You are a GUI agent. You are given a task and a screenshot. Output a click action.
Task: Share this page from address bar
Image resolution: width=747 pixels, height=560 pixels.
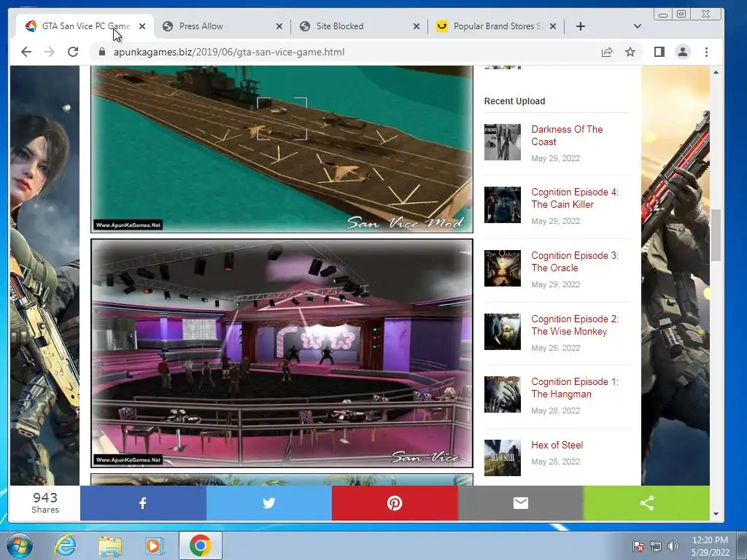(x=606, y=52)
